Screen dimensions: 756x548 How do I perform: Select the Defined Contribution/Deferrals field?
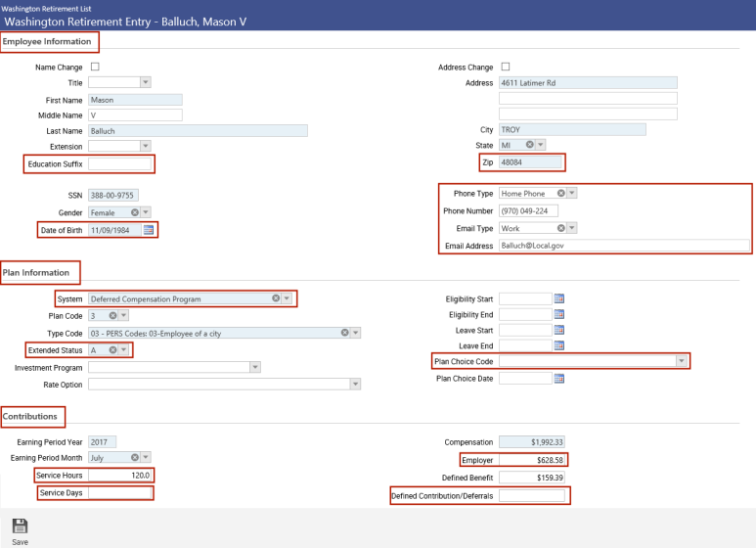(531, 496)
